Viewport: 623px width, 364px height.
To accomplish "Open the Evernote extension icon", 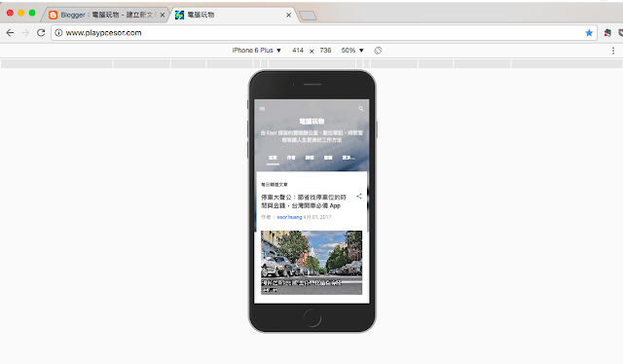I will pyautogui.click(x=607, y=33).
